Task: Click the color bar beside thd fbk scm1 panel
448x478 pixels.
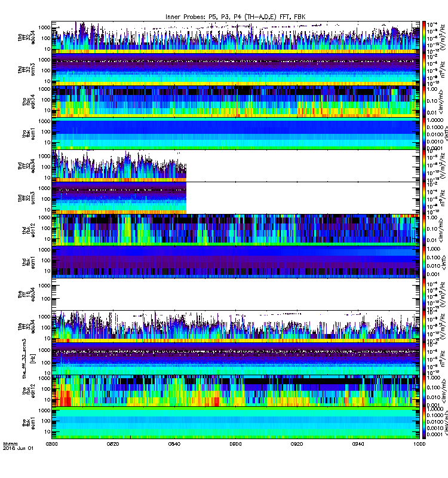Action: [424, 262]
